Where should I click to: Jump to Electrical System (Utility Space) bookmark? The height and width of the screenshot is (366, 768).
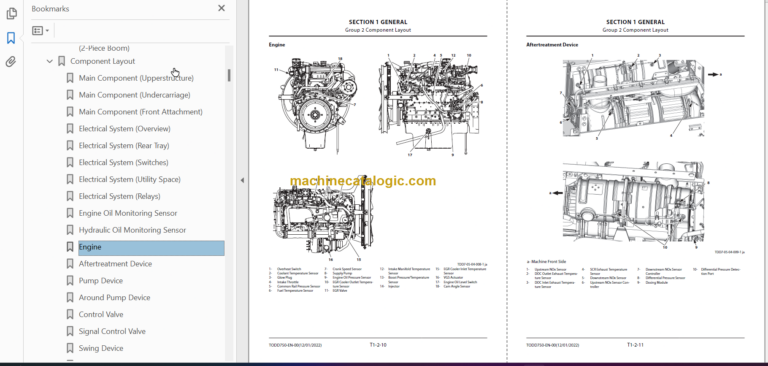tap(130, 179)
